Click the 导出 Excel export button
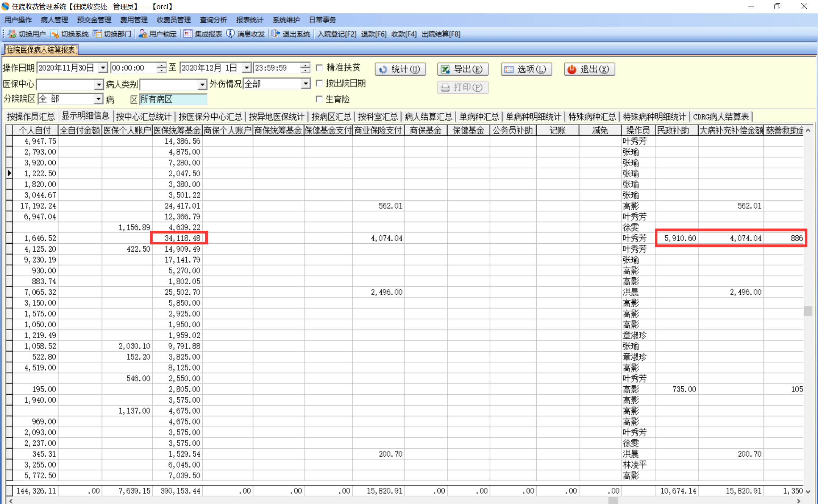 [x=462, y=69]
